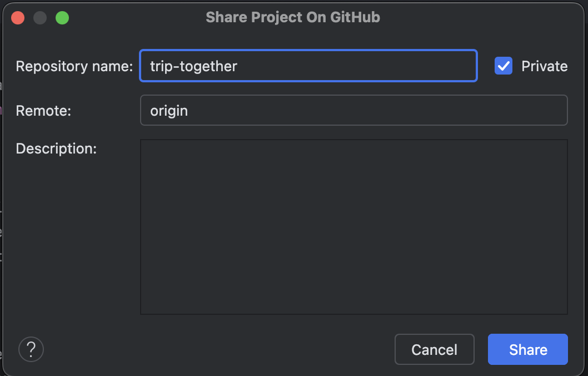Click the 'Repository name:' label
This screenshot has width=588, height=376.
pos(74,67)
